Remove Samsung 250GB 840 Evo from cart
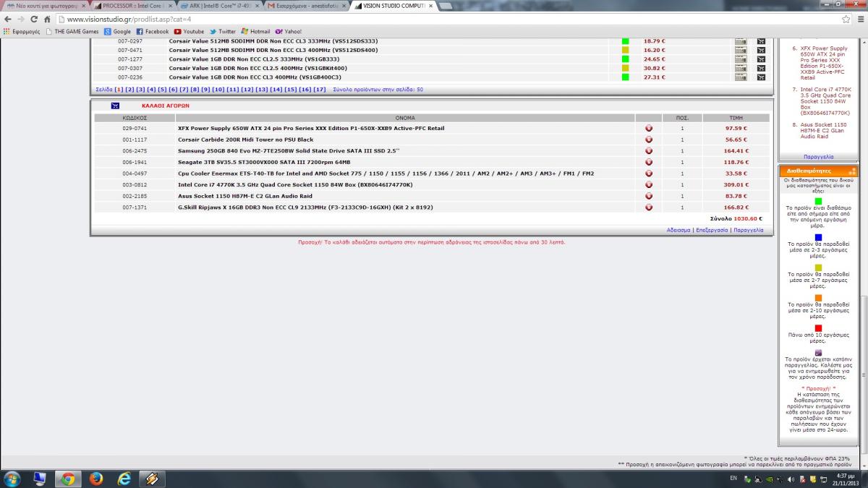Viewport: 868px width, 488px height. (x=649, y=151)
